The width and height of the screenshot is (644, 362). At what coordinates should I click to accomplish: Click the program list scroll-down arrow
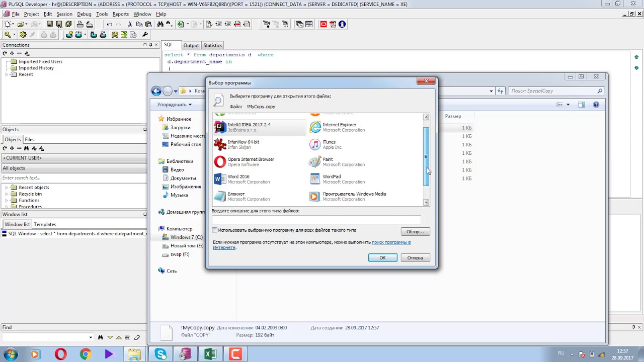[x=426, y=202]
